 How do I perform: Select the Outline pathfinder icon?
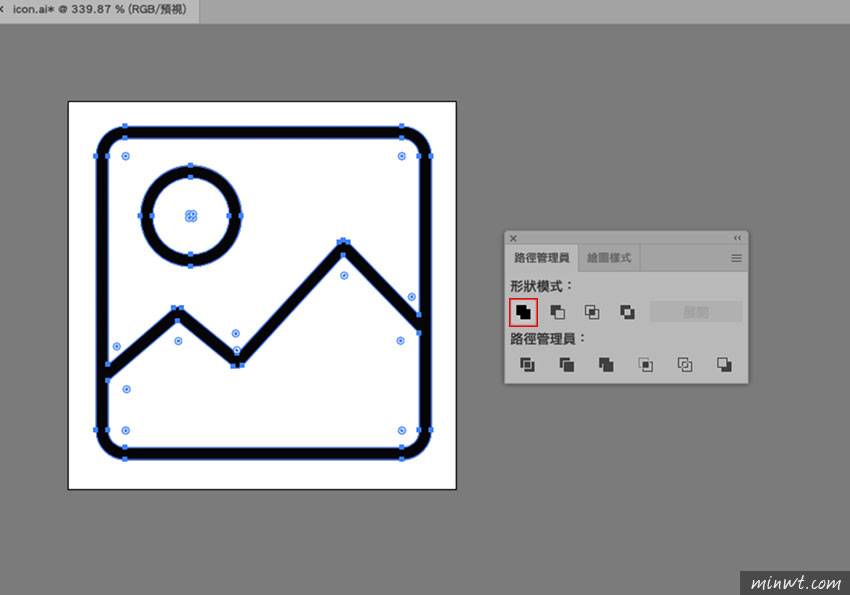point(685,365)
